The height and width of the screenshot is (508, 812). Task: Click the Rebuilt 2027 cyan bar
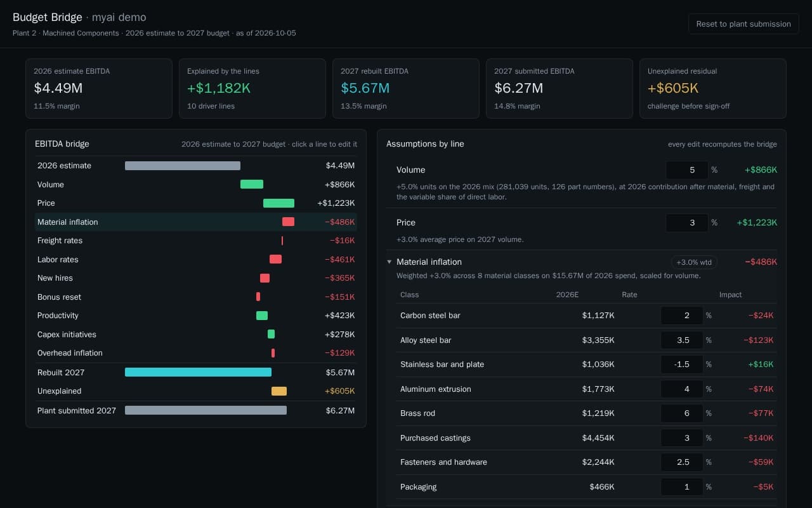click(198, 372)
